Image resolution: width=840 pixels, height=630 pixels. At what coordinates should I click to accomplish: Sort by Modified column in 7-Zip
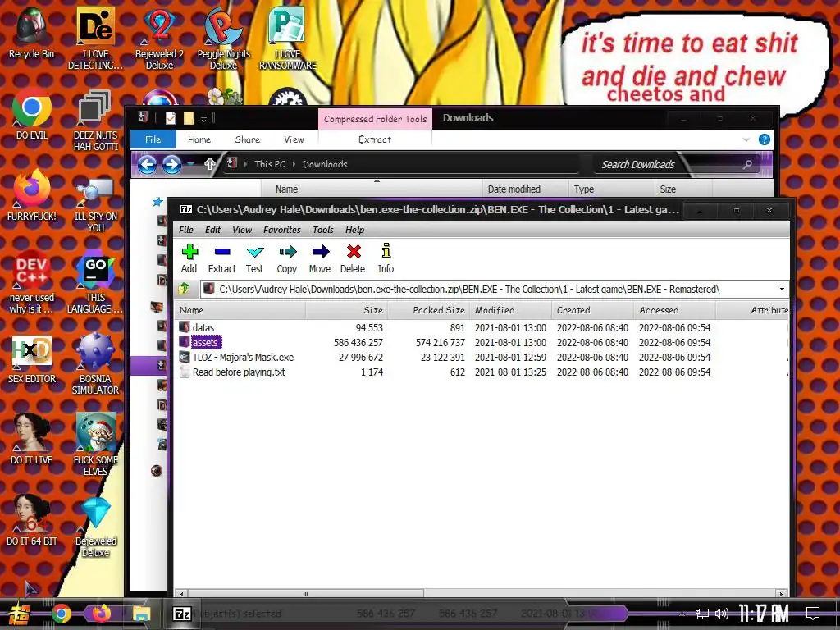coord(510,310)
